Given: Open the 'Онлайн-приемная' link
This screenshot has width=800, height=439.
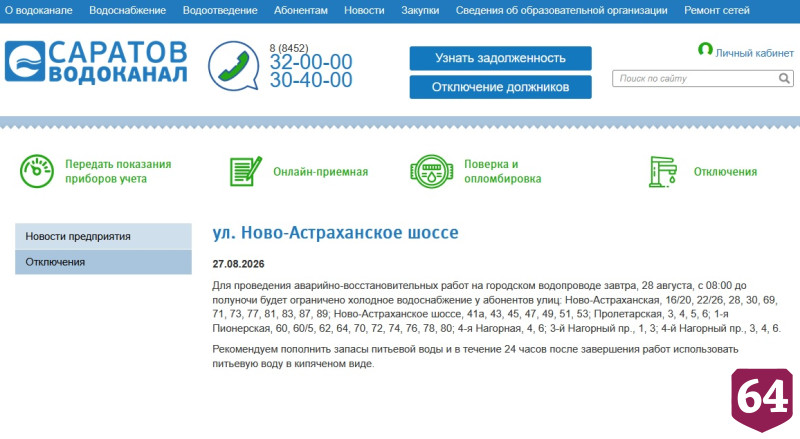Looking at the screenshot, I should (x=320, y=172).
